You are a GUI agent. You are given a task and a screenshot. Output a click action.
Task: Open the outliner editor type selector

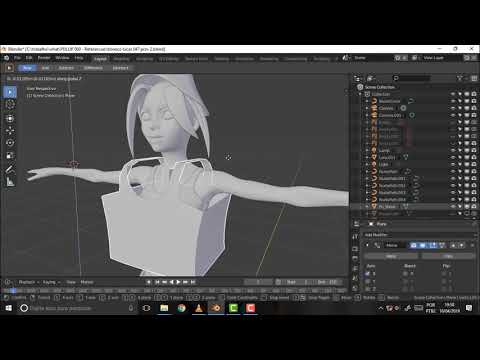[x=358, y=79]
